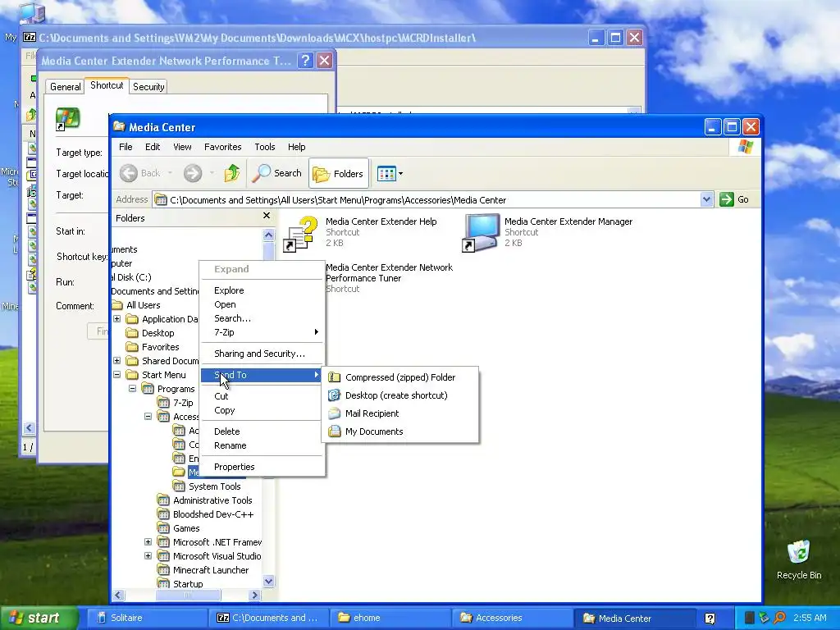Image resolution: width=840 pixels, height=630 pixels.
Task: Expand the Microsoft .NET Framework node
Action: tap(148, 541)
